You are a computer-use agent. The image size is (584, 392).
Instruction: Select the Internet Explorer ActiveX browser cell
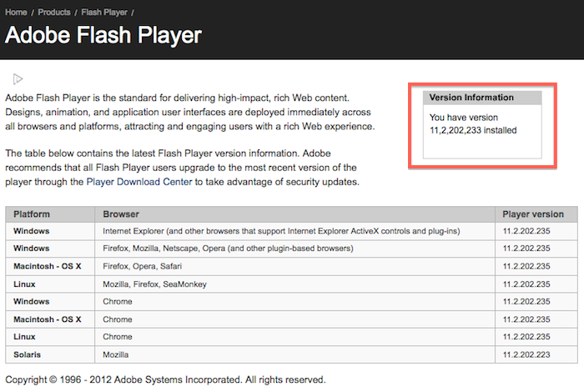point(282,230)
